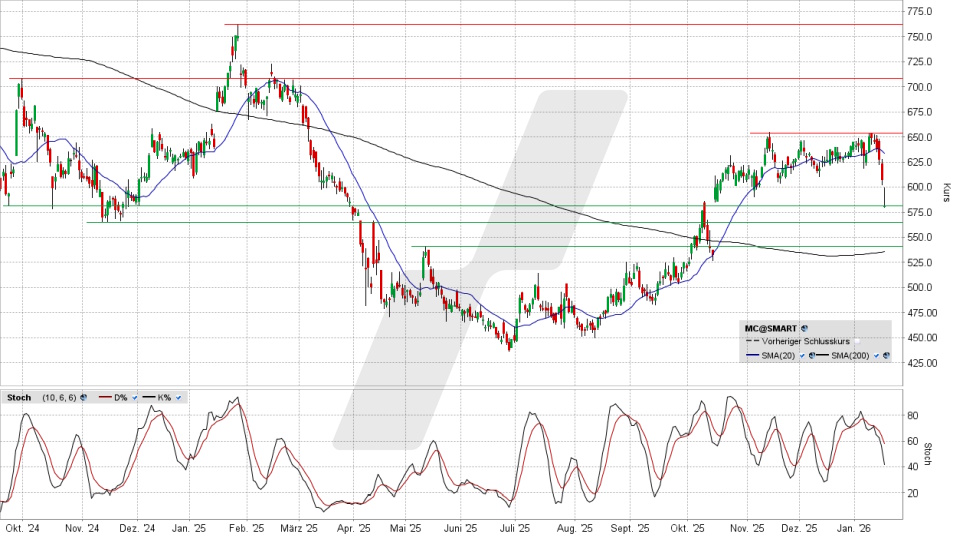Select the Vorheriger Schlusskurs legend label
The width and height of the screenshot is (960, 540).
tap(805, 341)
